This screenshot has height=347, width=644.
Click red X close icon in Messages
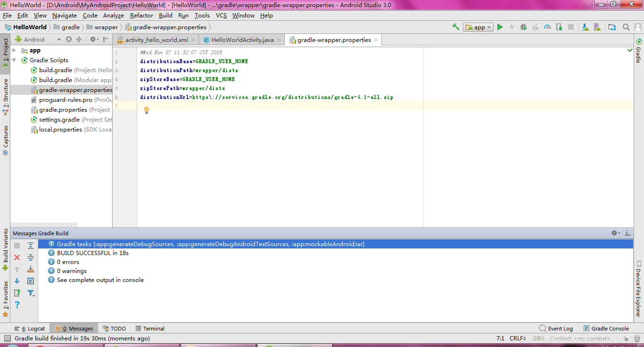[x=17, y=257]
